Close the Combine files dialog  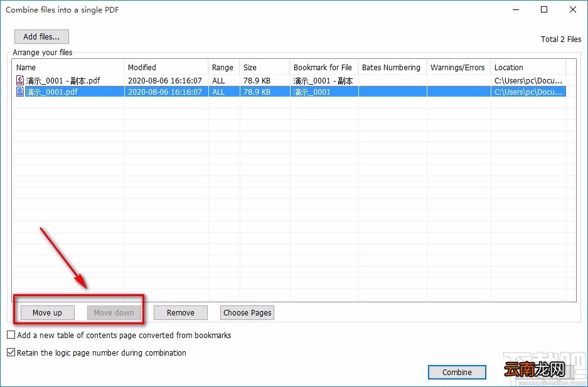[x=573, y=10]
